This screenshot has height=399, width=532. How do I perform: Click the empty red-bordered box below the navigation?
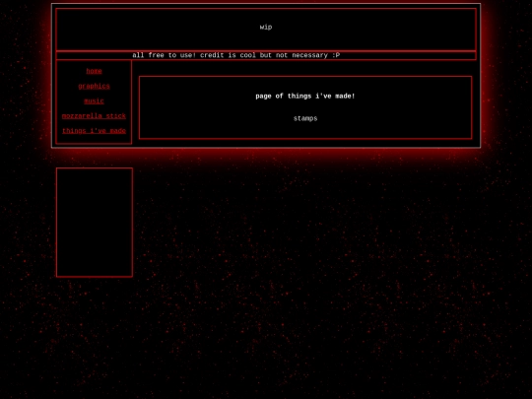pos(95,223)
